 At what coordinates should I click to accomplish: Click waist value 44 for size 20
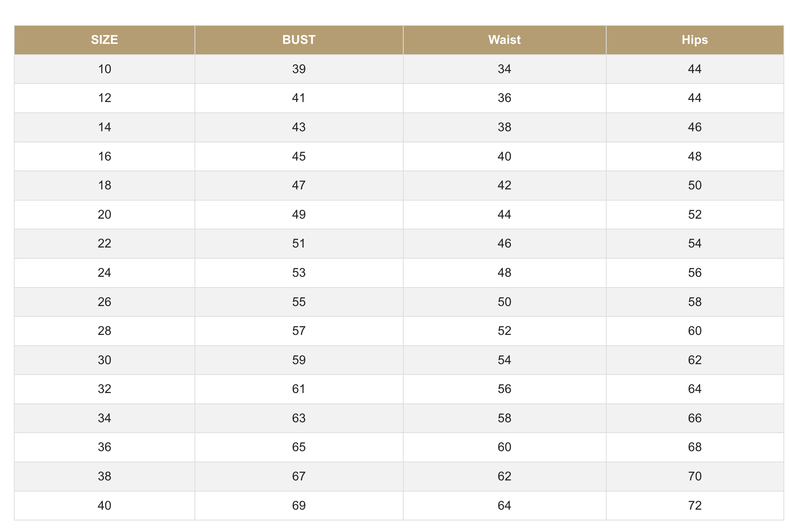[505, 215]
